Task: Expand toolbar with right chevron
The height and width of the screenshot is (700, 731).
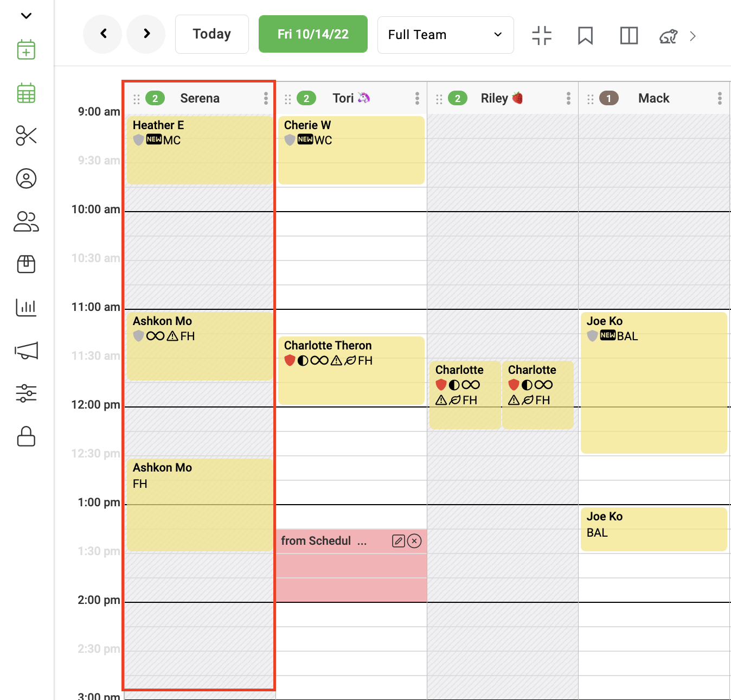Action: point(692,36)
